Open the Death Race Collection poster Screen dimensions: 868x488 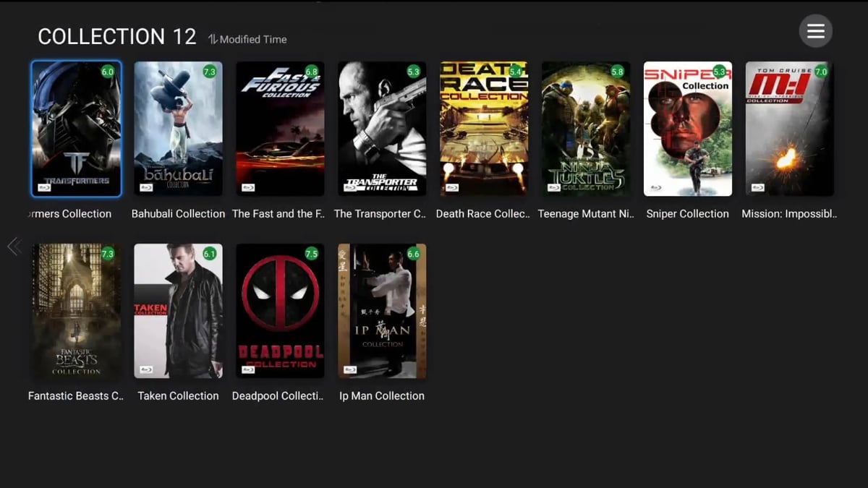tap(484, 129)
